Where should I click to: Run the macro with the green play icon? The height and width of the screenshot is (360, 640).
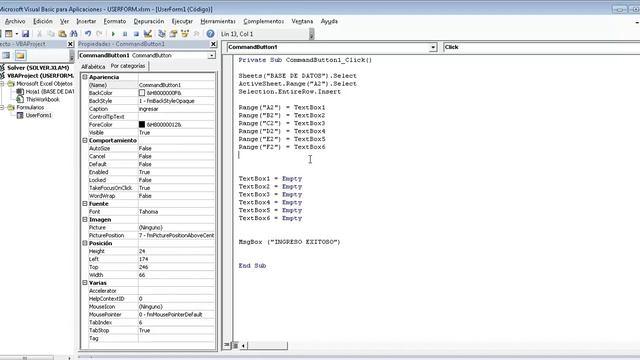pyautogui.click(x=113, y=34)
